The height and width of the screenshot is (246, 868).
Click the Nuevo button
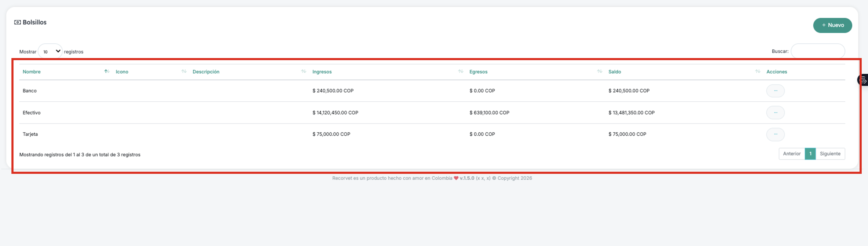coord(832,25)
